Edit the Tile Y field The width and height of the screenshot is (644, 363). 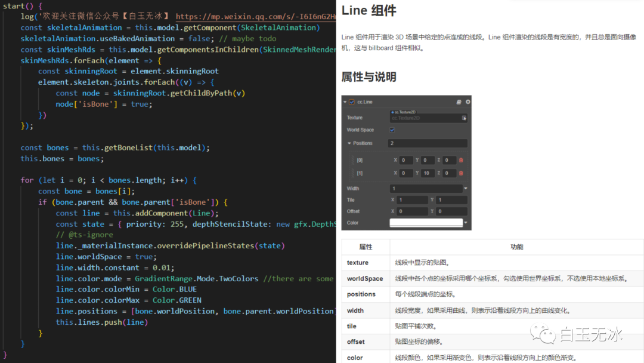[x=451, y=200]
